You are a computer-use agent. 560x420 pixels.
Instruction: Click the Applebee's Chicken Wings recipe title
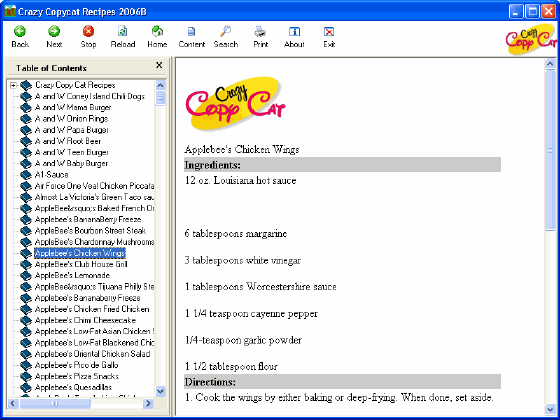coord(242,149)
